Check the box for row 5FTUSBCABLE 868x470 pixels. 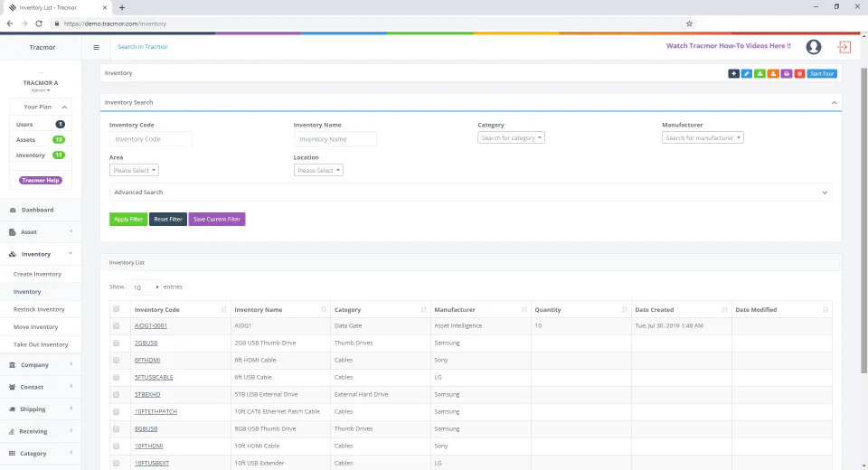(117, 378)
